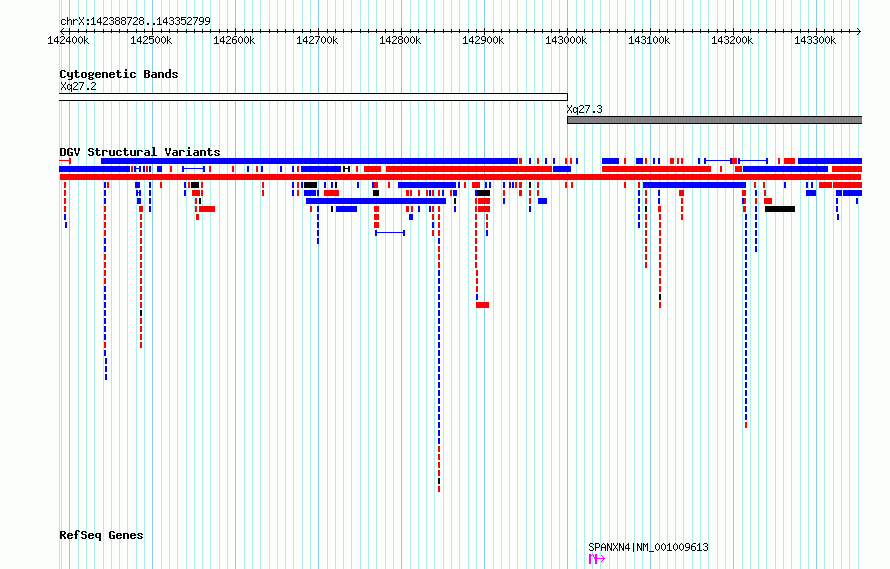Select the isolated red variant block below 142900k

(x=482, y=305)
